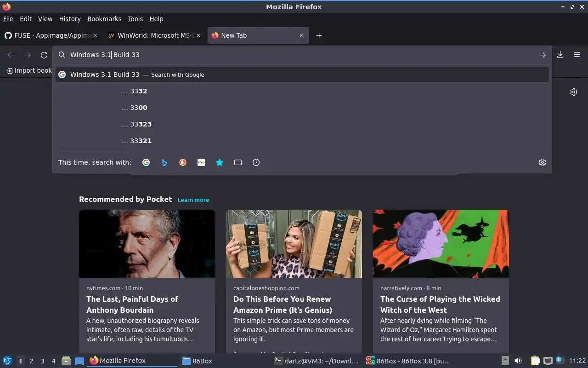
Task: Click removable media eject tray icon
Action: click(505, 361)
